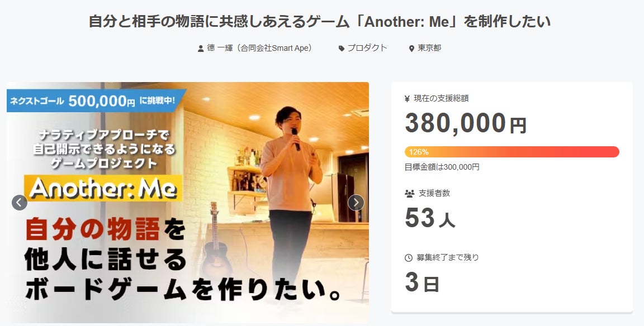The image size is (644, 326).
Task: Click the 380,000円 total amount
Action: click(465, 123)
